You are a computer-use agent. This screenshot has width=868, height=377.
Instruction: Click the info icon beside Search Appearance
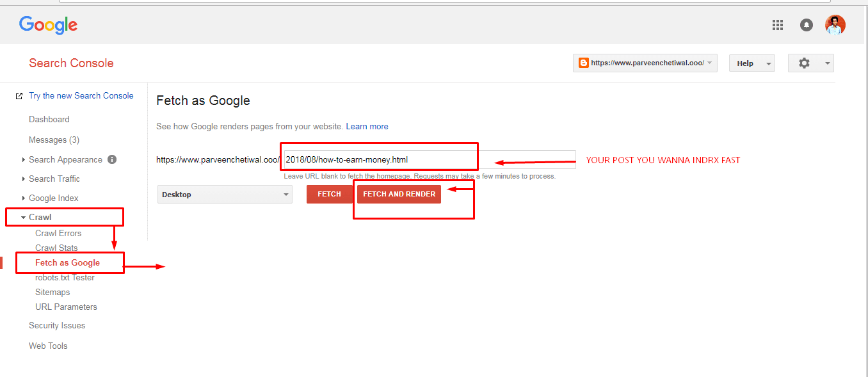[x=112, y=159]
